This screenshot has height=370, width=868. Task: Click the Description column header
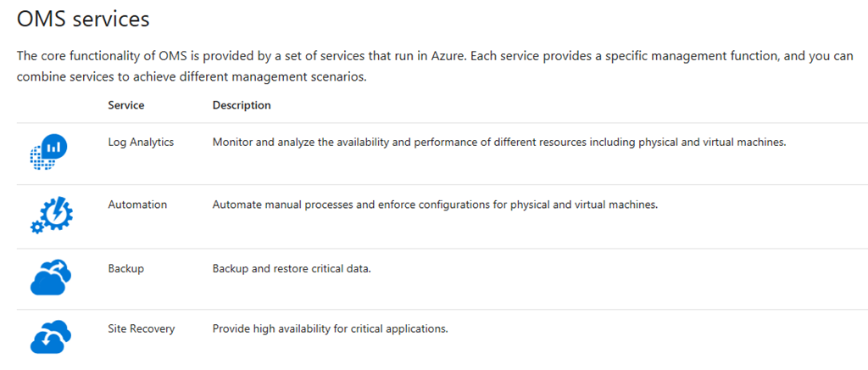pos(242,105)
